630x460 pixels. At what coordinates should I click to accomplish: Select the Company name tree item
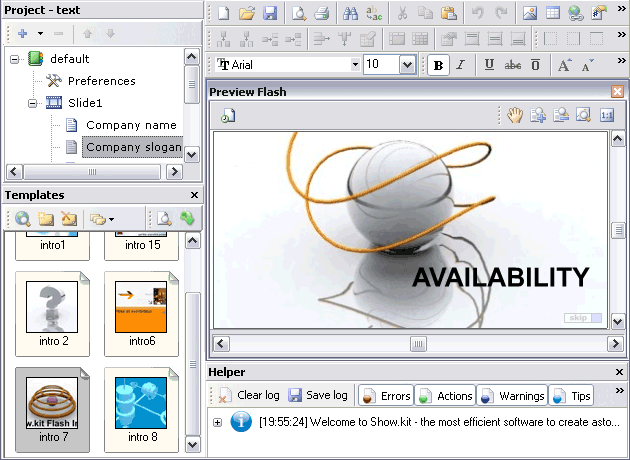pos(131,125)
